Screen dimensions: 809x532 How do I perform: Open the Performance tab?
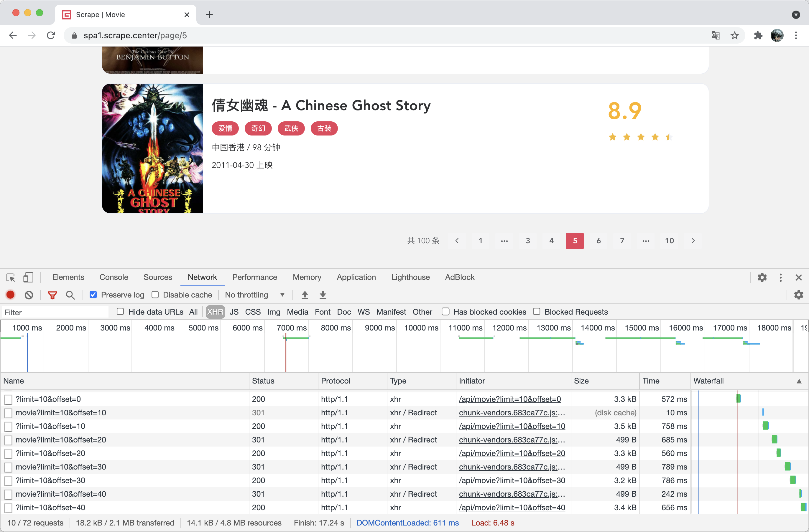[255, 277]
